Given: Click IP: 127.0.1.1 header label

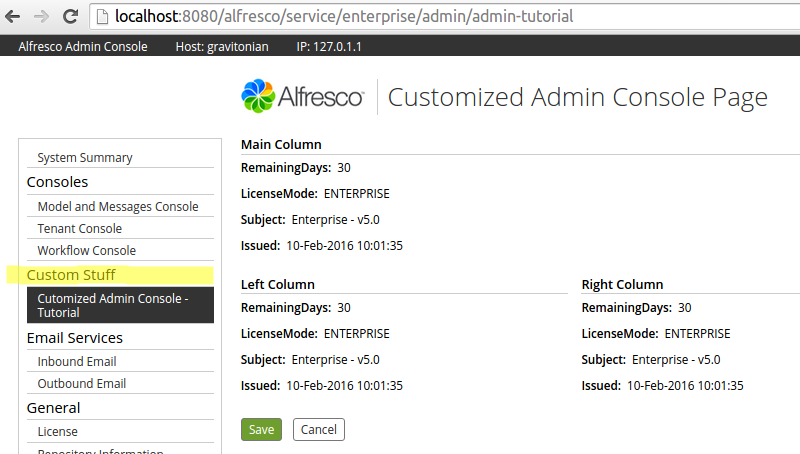Looking at the screenshot, I should click(329, 46).
